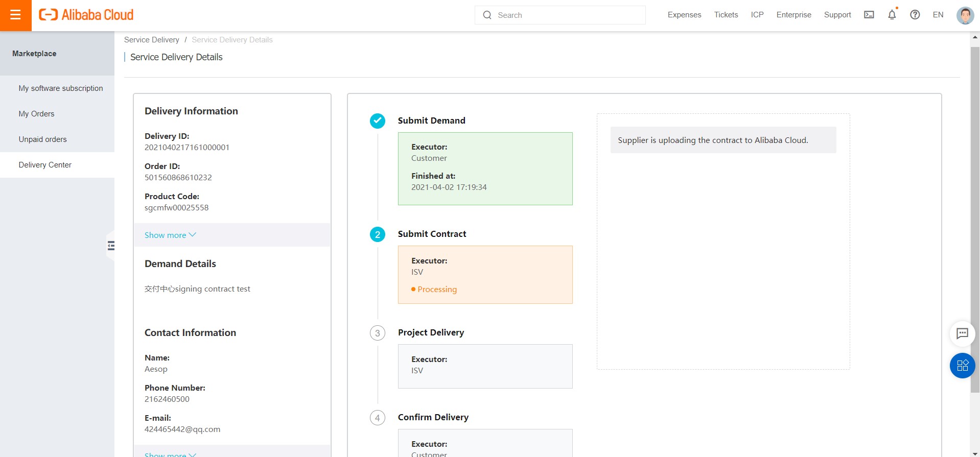Image resolution: width=980 pixels, height=457 pixels.
Task: Expand Show more under Delivery Information
Action: pos(170,235)
